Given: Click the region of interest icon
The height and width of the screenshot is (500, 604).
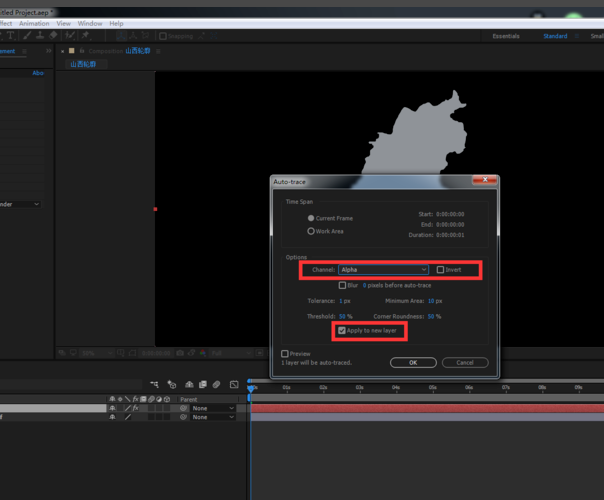Looking at the screenshot, I should pyautogui.click(x=133, y=353).
